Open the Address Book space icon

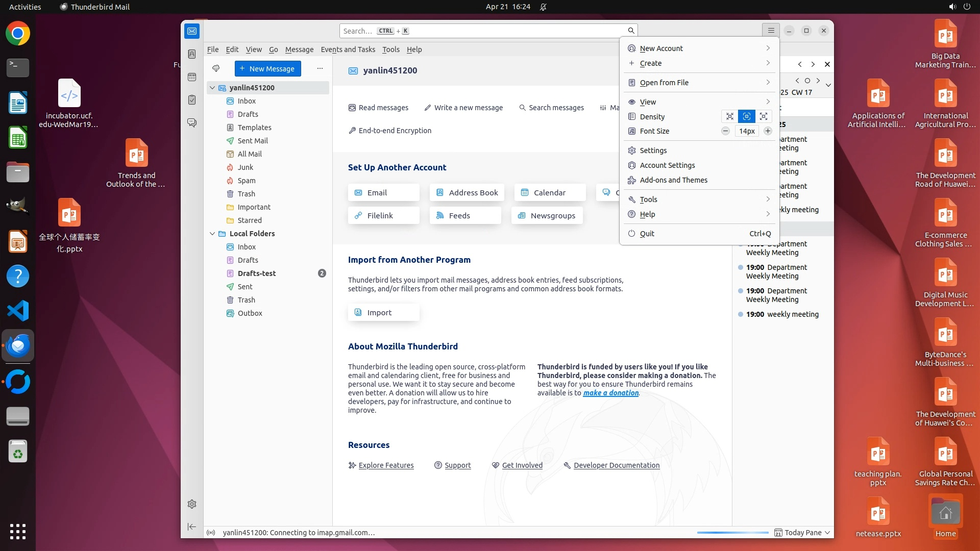(x=192, y=54)
